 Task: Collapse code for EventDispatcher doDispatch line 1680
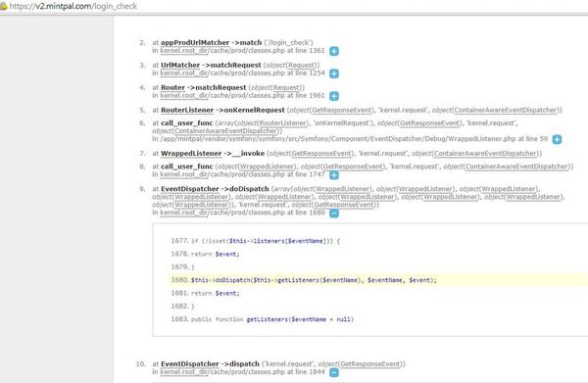[334, 214]
